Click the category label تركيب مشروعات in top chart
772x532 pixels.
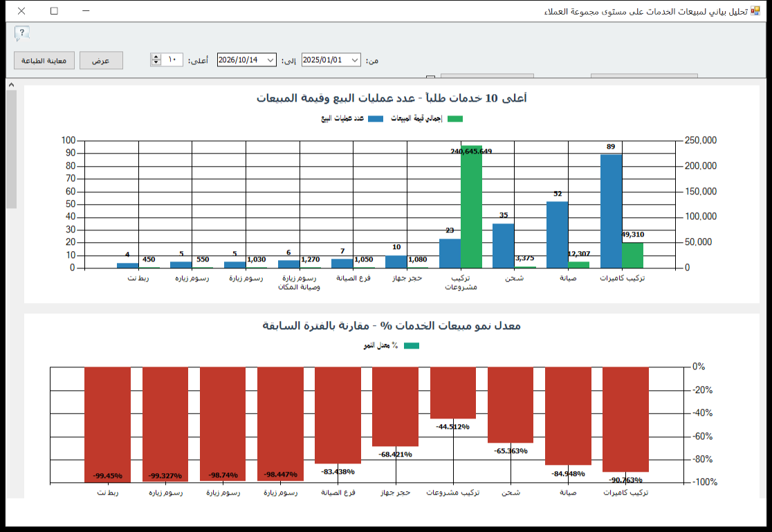[461, 283]
